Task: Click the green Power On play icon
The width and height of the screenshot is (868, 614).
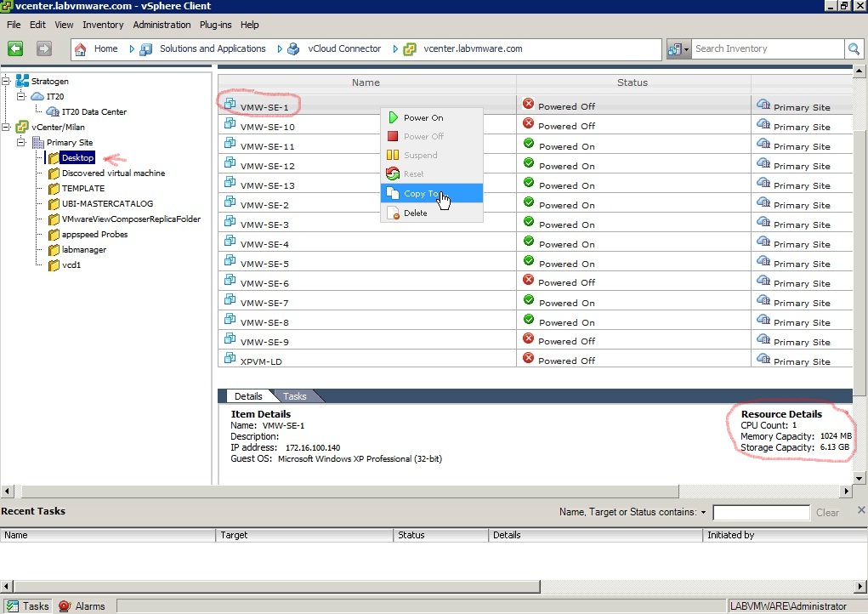Action: click(393, 117)
